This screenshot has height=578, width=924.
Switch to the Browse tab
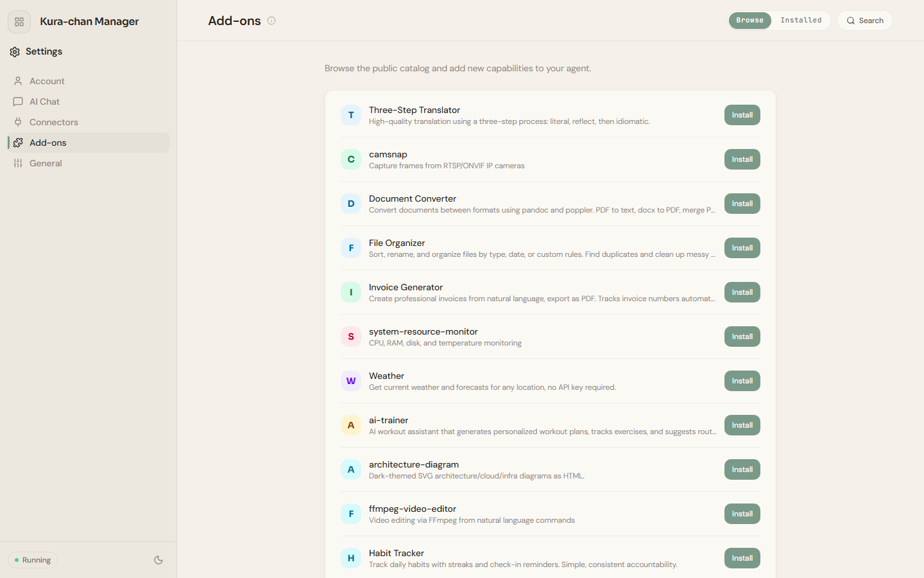(x=749, y=21)
